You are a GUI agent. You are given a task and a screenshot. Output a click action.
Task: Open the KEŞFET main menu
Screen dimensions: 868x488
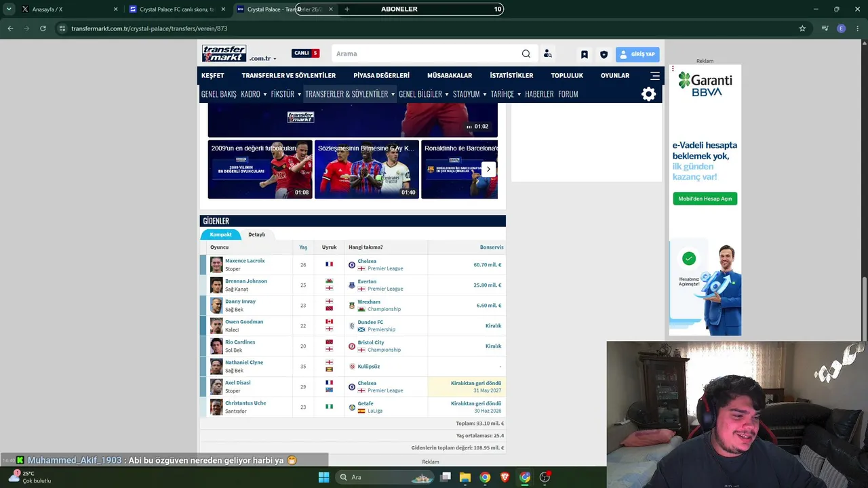[213, 75]
